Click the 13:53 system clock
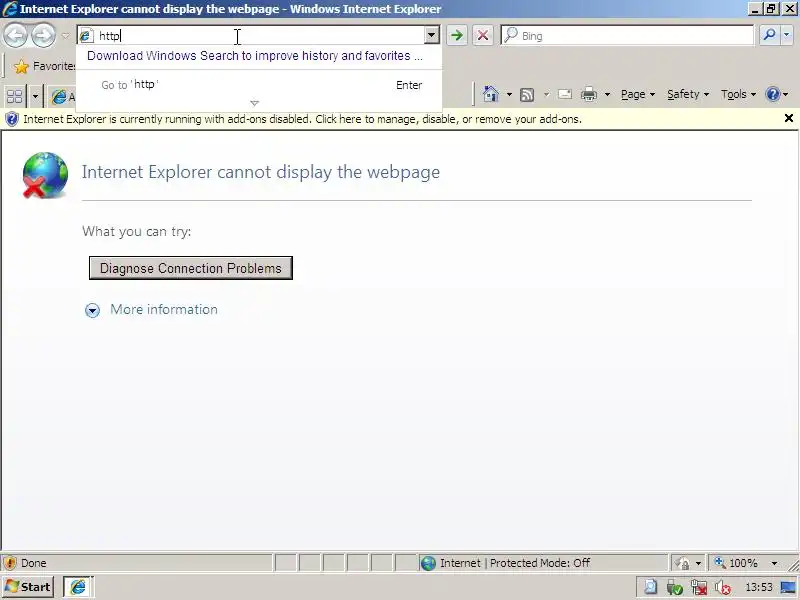Viewport: 800px width, 600px height. (759, 587)
